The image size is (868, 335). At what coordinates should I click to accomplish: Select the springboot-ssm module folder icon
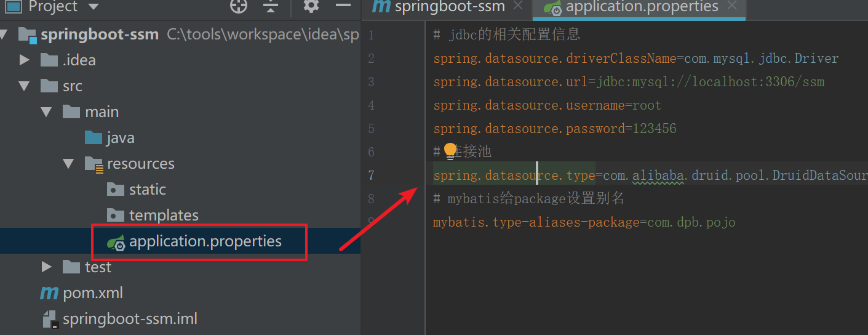[x=28, y=34]
